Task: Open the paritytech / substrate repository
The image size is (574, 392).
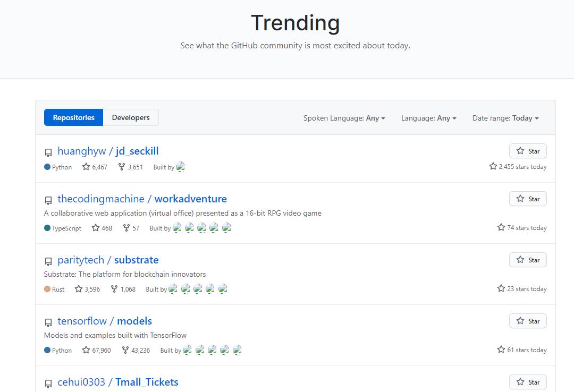Action: tap(108, 260)
